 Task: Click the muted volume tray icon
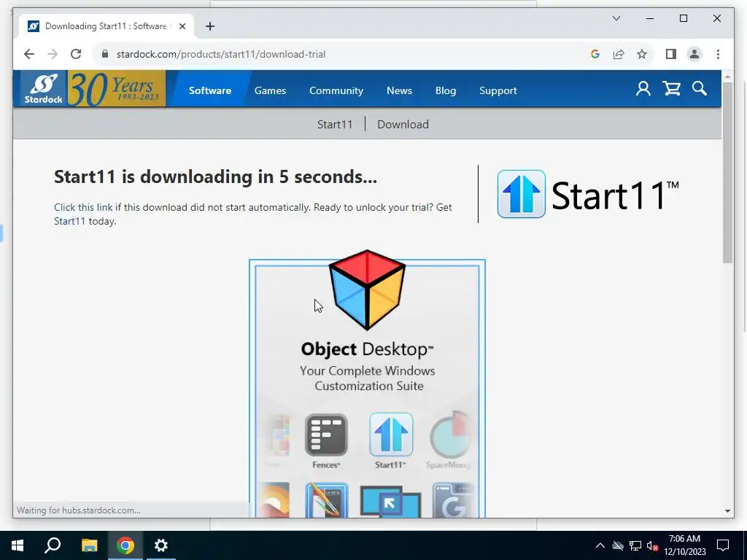point(652,545)
